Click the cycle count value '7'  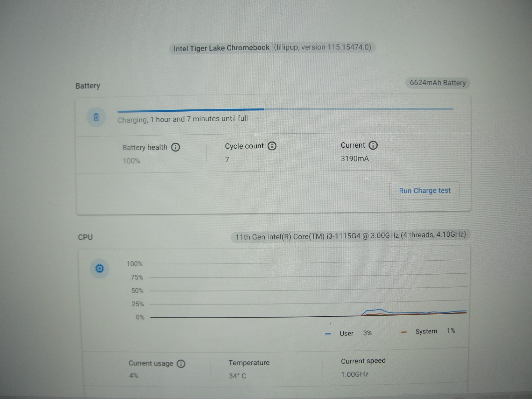(x=227, y=160)
